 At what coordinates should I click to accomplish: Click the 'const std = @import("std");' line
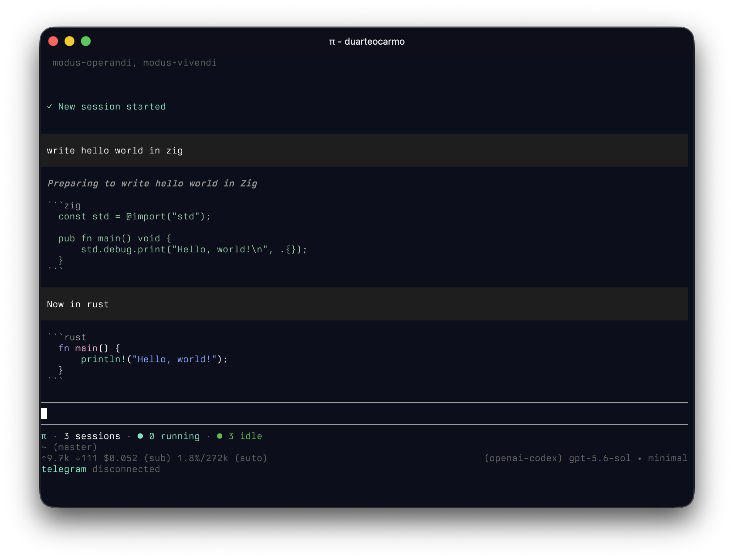pyautogui.click(x=134, y=217)
